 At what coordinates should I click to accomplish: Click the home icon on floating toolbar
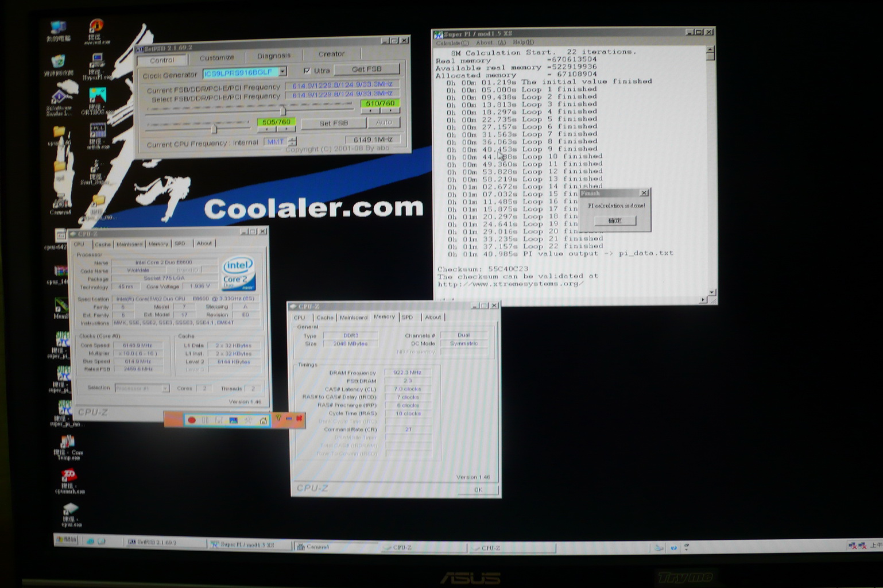coord(263,420)
